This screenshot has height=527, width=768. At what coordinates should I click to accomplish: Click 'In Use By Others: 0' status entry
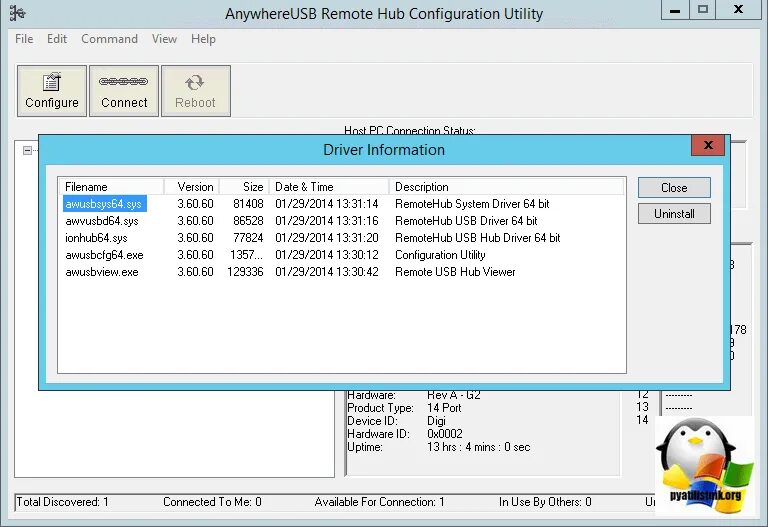pyautogui.click(x=545, y=502)
